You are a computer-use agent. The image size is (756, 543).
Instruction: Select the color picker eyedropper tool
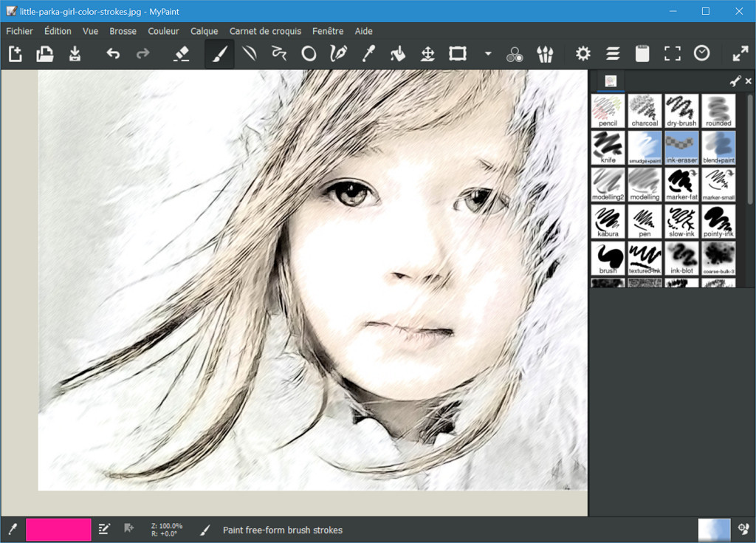click(x=368, y=54)
